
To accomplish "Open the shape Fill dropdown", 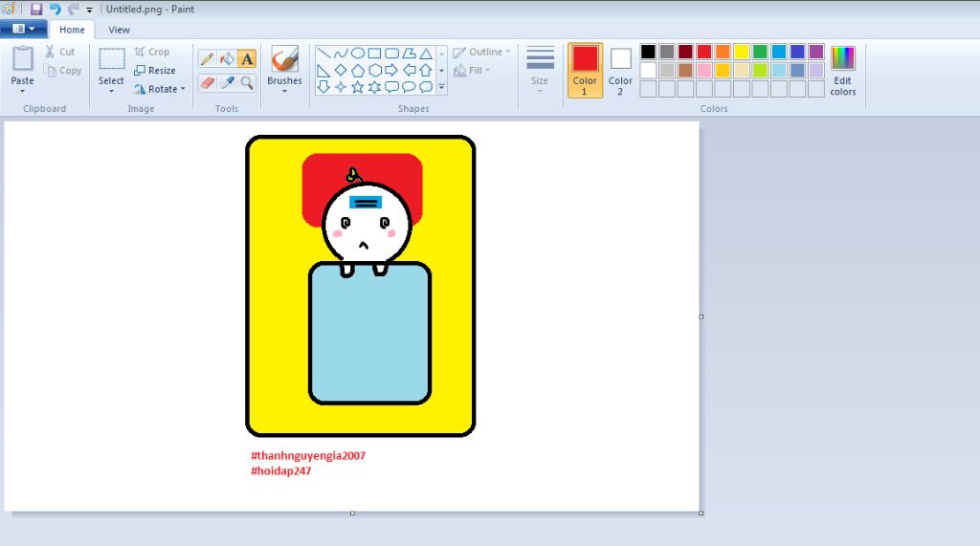I will [471, 71].
